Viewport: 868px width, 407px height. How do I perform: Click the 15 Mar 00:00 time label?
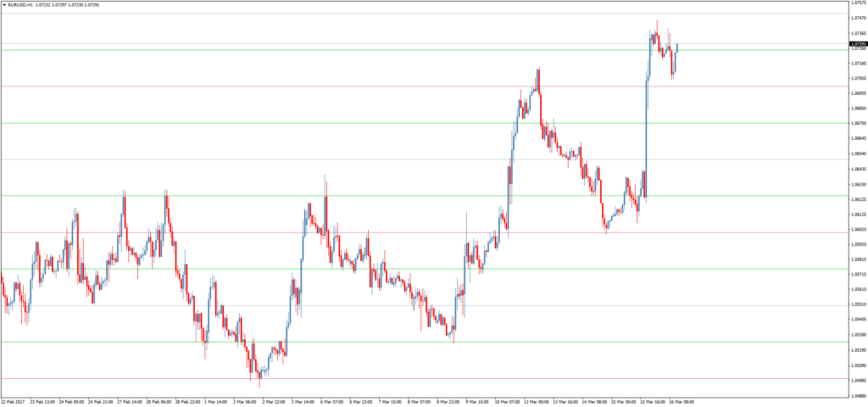tap(623, 402)
